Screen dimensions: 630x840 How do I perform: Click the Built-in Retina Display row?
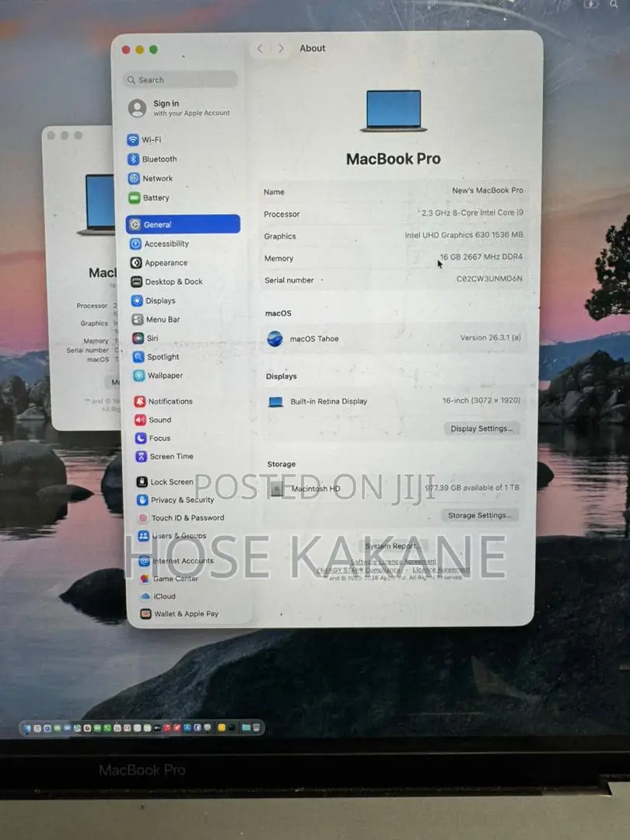[x=394, y=401]
